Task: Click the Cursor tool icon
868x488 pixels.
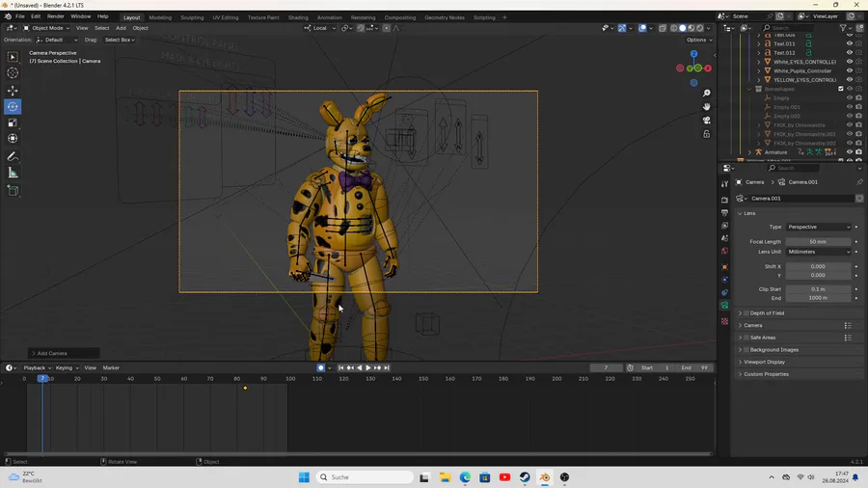Action: 13,73
